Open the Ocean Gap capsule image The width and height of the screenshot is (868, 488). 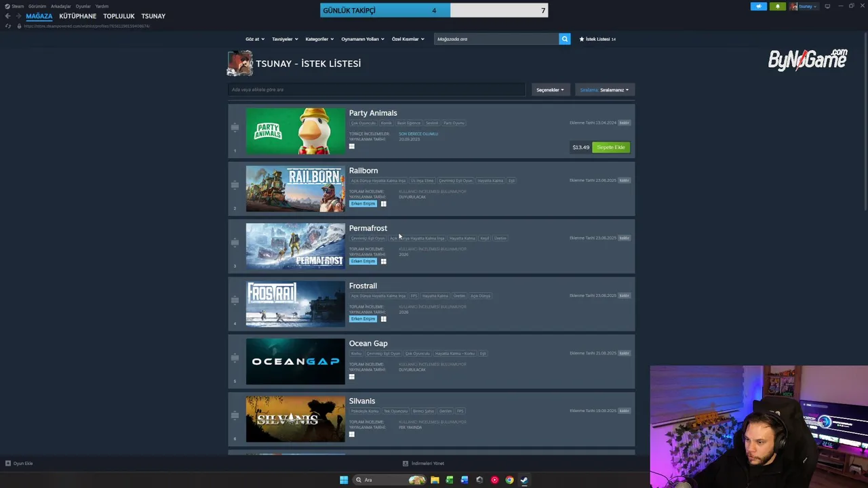(x=295, y=361)
